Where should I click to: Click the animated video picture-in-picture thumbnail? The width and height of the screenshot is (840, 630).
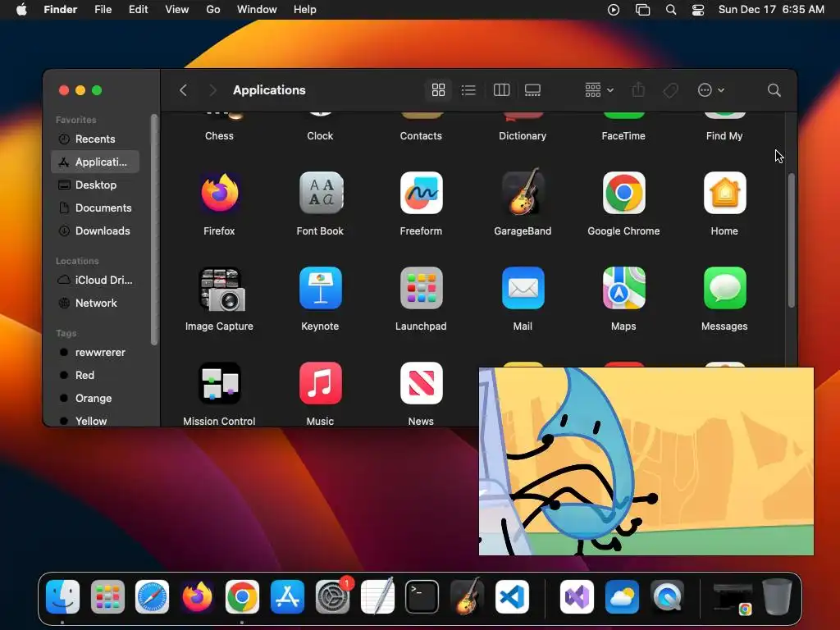click(646, 461)
